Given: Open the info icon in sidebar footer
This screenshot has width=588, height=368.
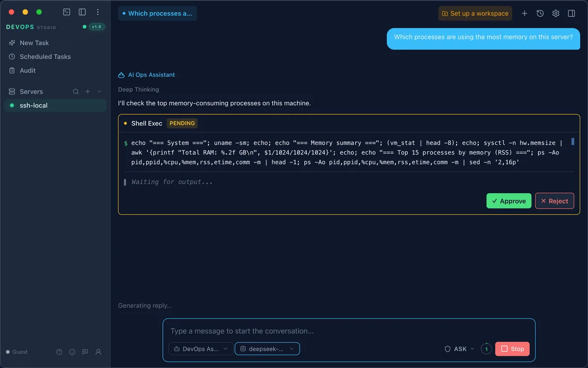Looking at the screenshot, I should click(x=72, y=352).
